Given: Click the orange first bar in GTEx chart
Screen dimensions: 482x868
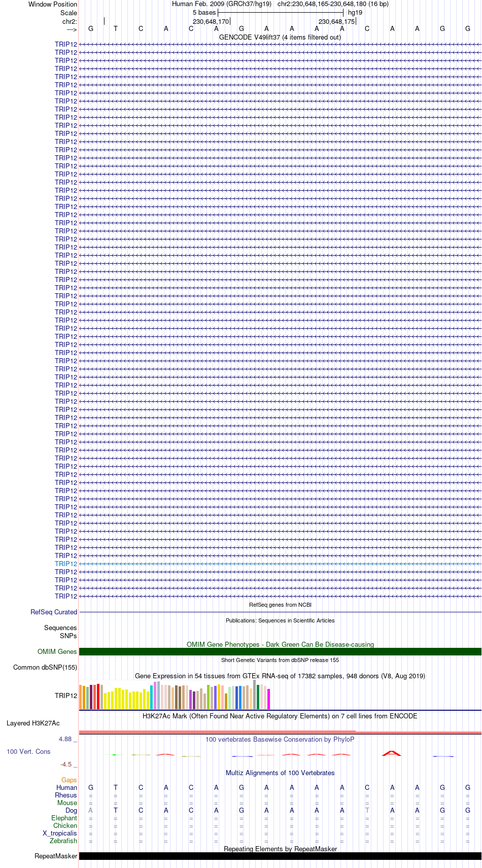Looking at the screenshot, I should tap(81, 697).
